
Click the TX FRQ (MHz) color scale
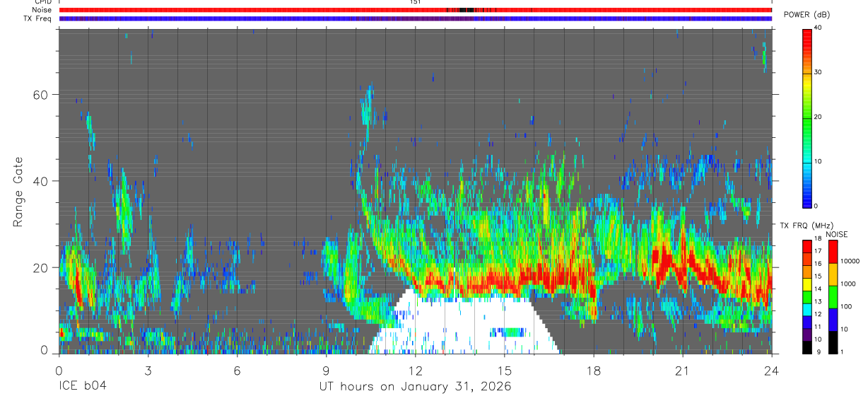[807, 296]
